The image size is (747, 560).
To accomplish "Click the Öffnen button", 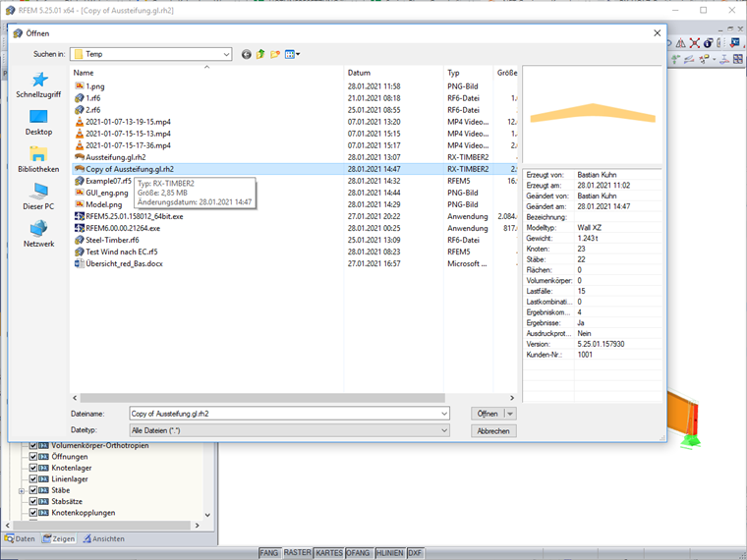I will tap(488, 414).
